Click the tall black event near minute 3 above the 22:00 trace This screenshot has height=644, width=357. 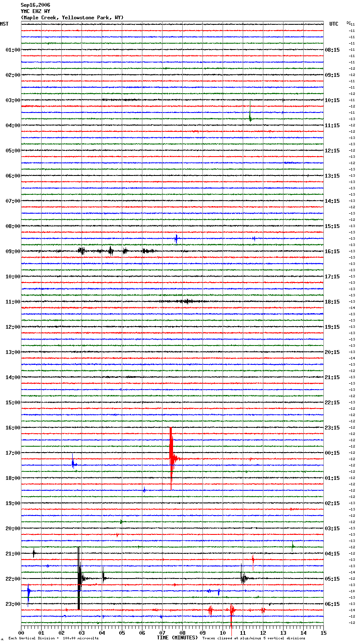pyautogui.click(x=79, y=579)
